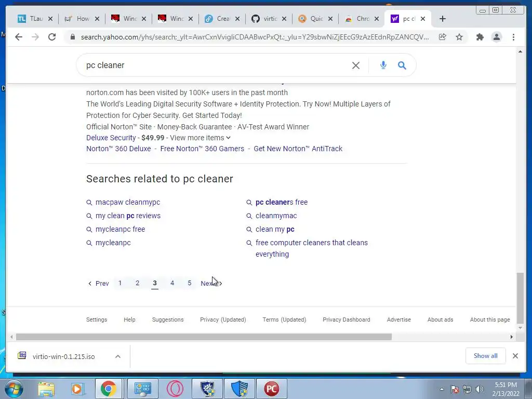Bookmark this page with the star icon
The height and width of the screenshot is (399, 532).
tap(459, 37)
